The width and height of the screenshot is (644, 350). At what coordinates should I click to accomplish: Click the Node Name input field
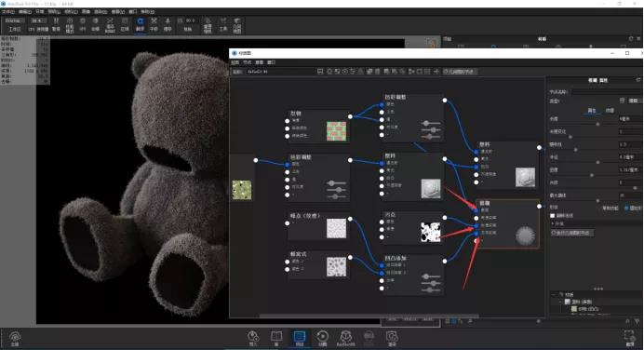tap(607, 92)
